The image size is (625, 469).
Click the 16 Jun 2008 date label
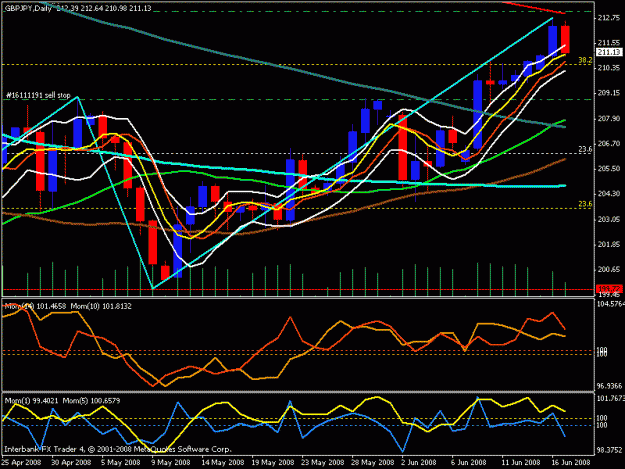pos(570,462)
